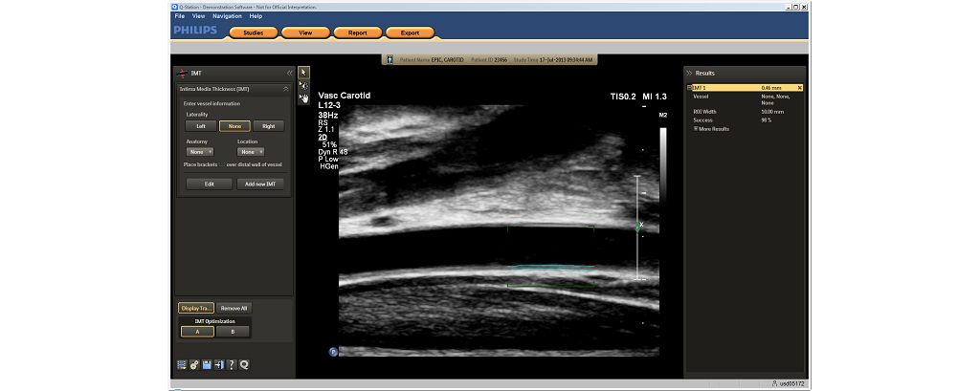Click the save floppy icon
The width and height of the screenshot is (980, 391).
(207, 365)
